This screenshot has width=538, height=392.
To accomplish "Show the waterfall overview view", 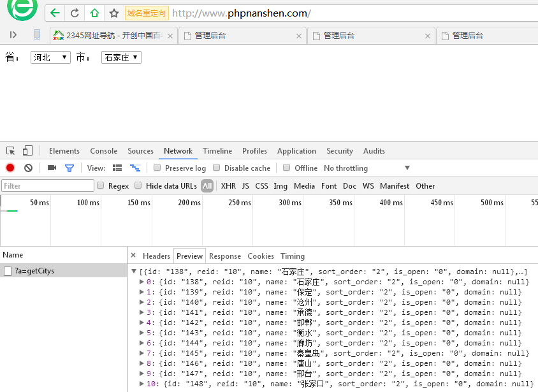I will point(135,168).
